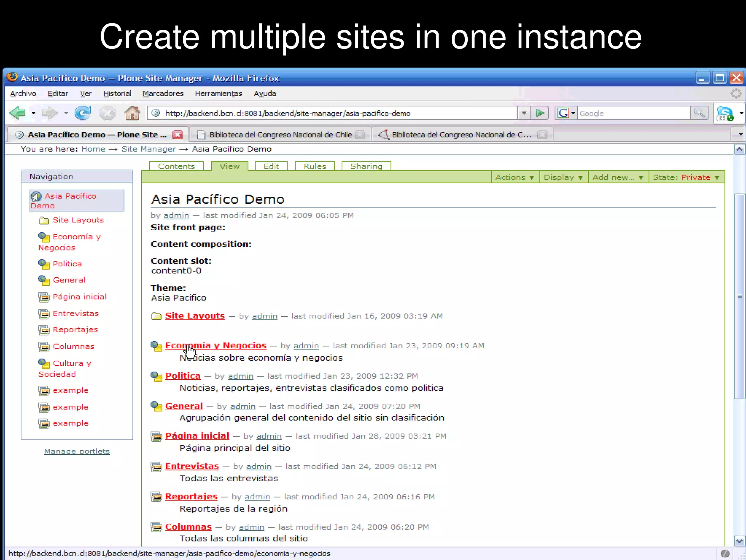
Task: Click the scrollbar down arrow
Action: click(x=739, y=541)
